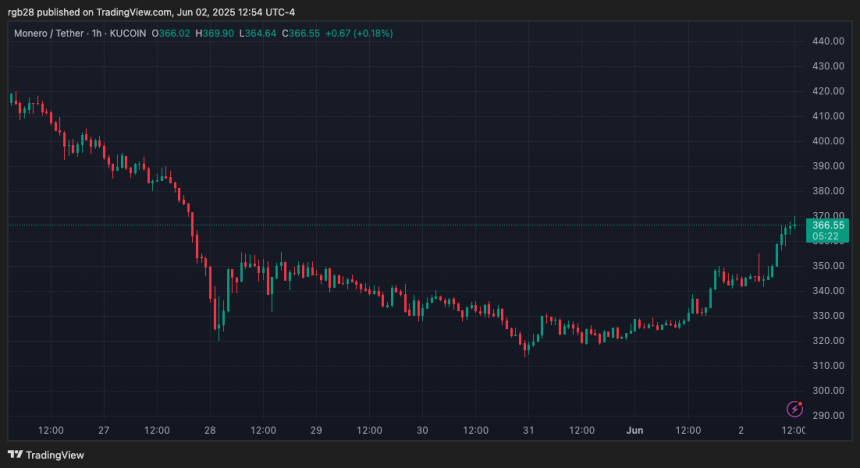
Task: Click the published-on caption text at top
Action: pos(151,12)
